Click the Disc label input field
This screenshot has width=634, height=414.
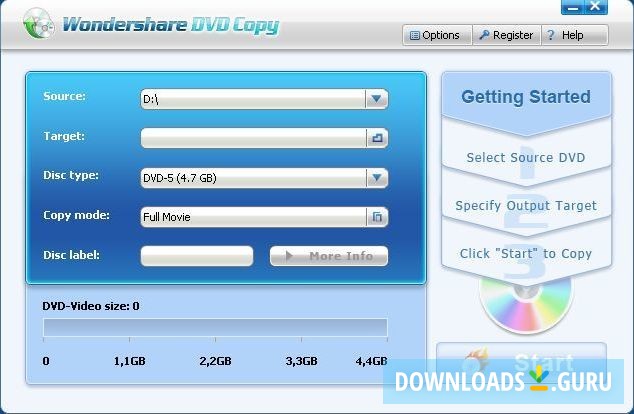click(197, 256)
